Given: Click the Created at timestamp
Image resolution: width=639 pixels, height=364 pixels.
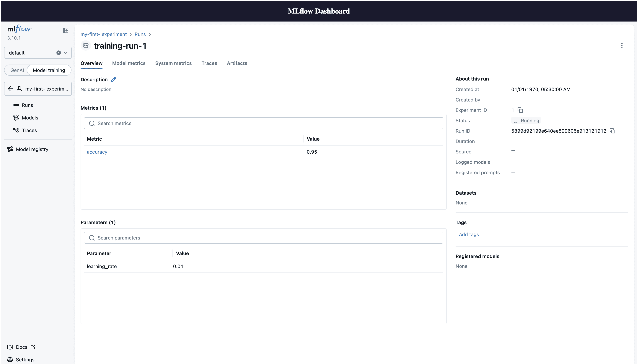Looking at the screenshot, I should coord(541,89).
